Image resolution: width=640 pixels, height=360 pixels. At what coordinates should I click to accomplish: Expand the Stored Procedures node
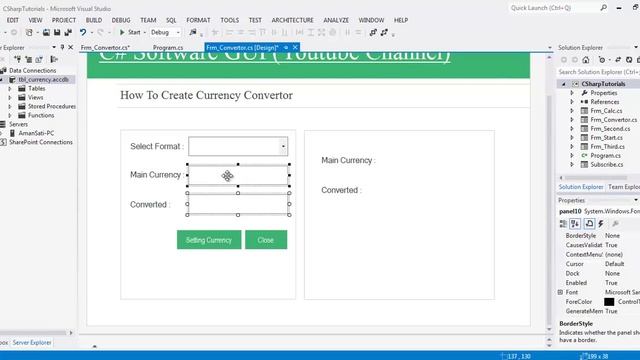click(x=10, y=106)
